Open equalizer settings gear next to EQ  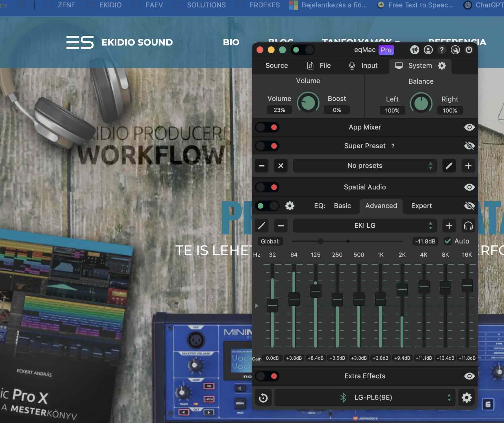290,206
